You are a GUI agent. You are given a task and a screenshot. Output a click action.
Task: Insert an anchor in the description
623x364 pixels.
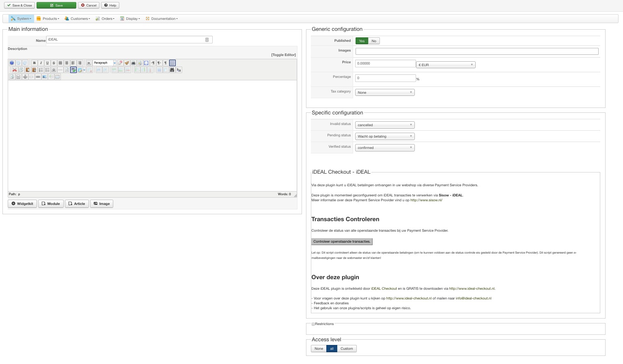(25, 77)
